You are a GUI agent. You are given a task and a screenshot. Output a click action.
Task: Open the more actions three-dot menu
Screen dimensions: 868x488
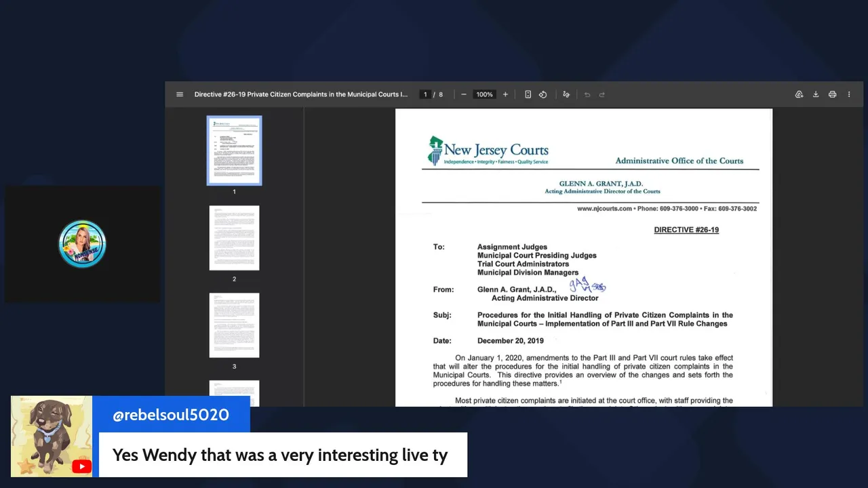pos(849,94)
